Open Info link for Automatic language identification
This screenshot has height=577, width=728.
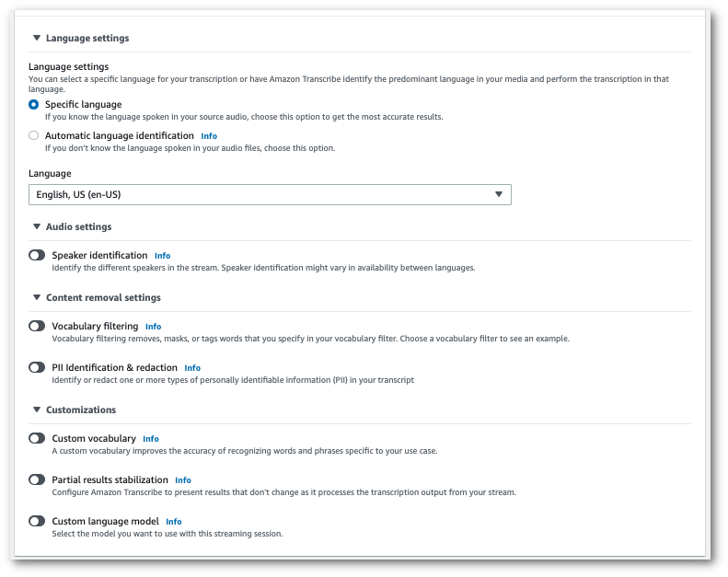(x=209, y=136)
